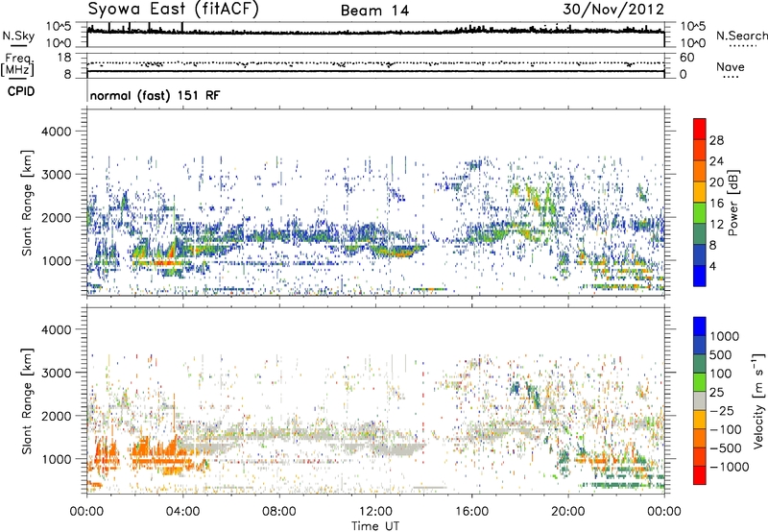Click the '08:00' time tick label
This screenshot has width=768, height=532.
click(279, 512)
